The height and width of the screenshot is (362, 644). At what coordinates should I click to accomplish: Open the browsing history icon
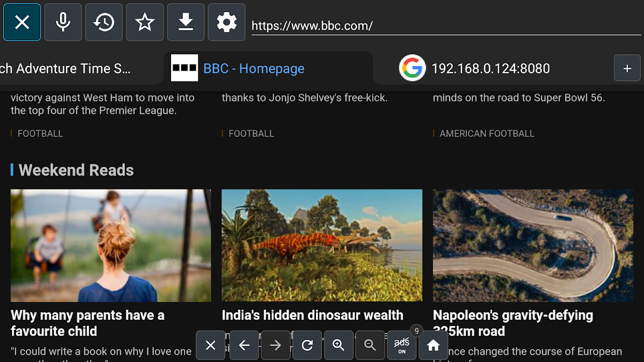click(x=104, y=22)
